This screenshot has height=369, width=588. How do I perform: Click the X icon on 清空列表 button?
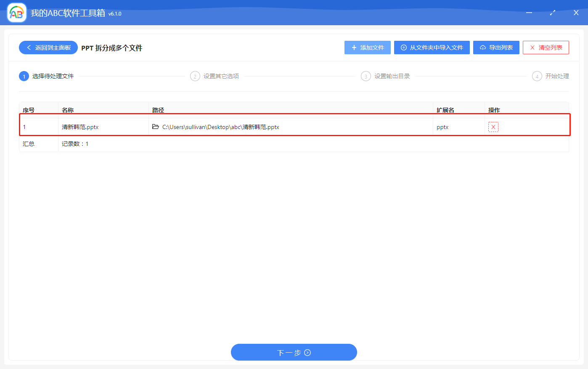point(532,47)
